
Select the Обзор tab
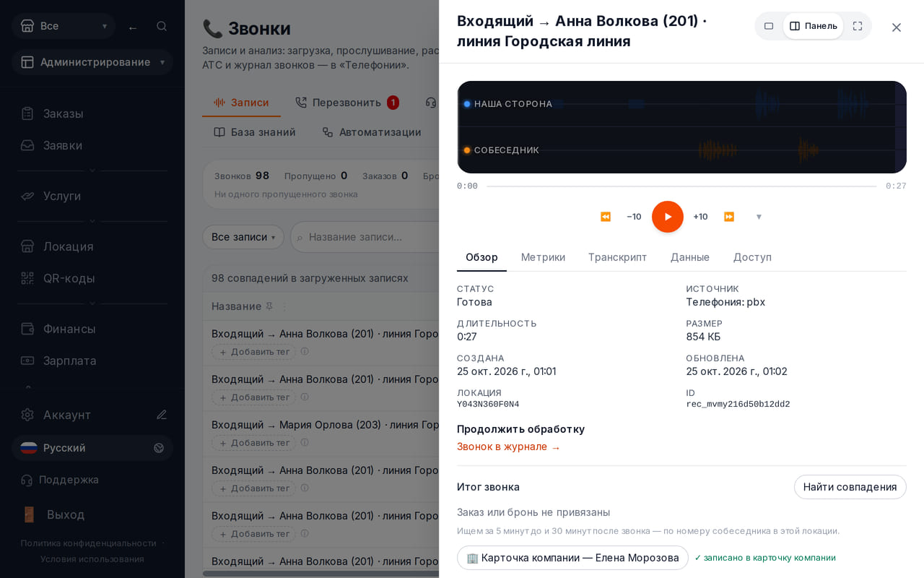click(x=481, y=257)
